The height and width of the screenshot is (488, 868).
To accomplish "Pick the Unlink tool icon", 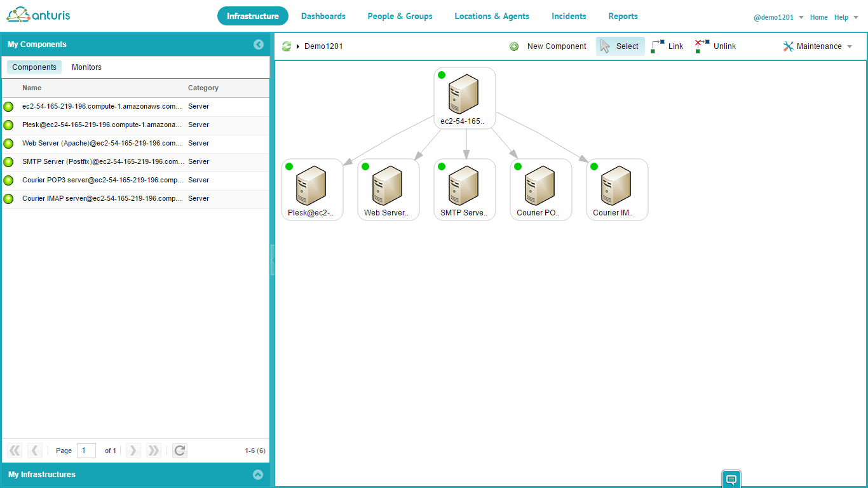I will click(x=702, y=46).
